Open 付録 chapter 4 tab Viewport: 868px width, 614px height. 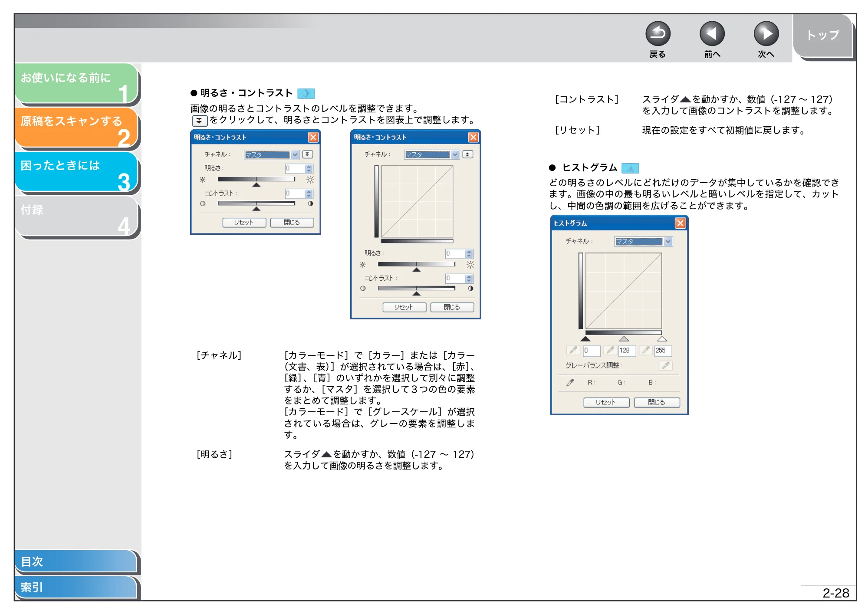click(77, 217)
